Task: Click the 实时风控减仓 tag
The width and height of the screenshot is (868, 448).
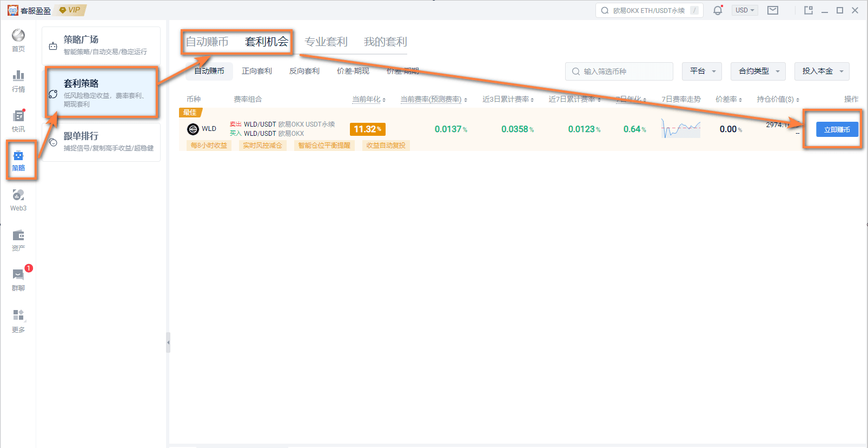Action: point(262,145)
